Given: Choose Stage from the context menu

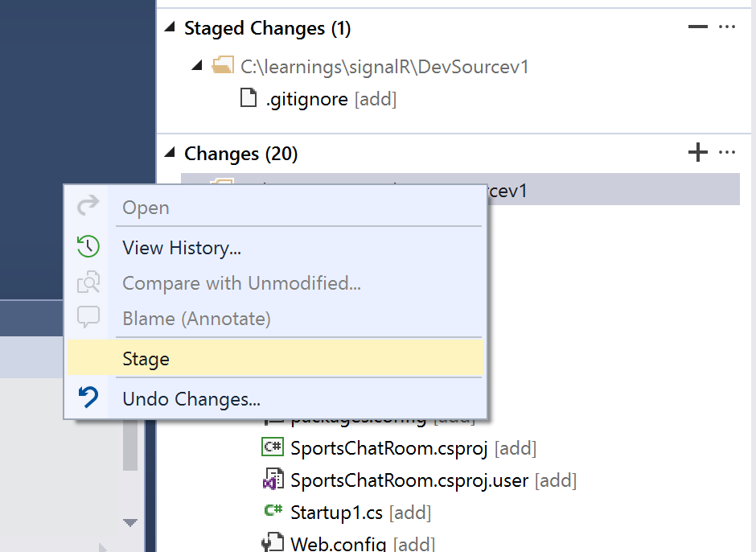Looking at the screenshot, I should click(146, 359).
